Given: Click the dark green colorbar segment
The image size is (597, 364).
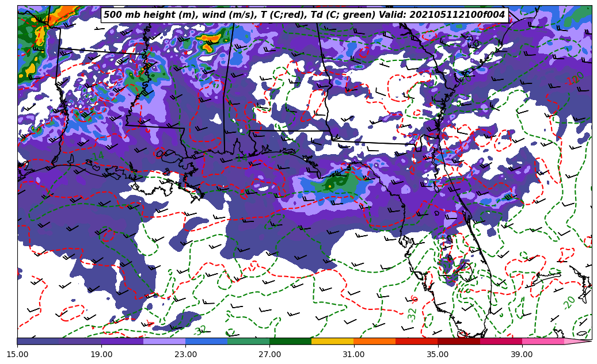Looking at the screenshot, I should [x=290, y=341].
